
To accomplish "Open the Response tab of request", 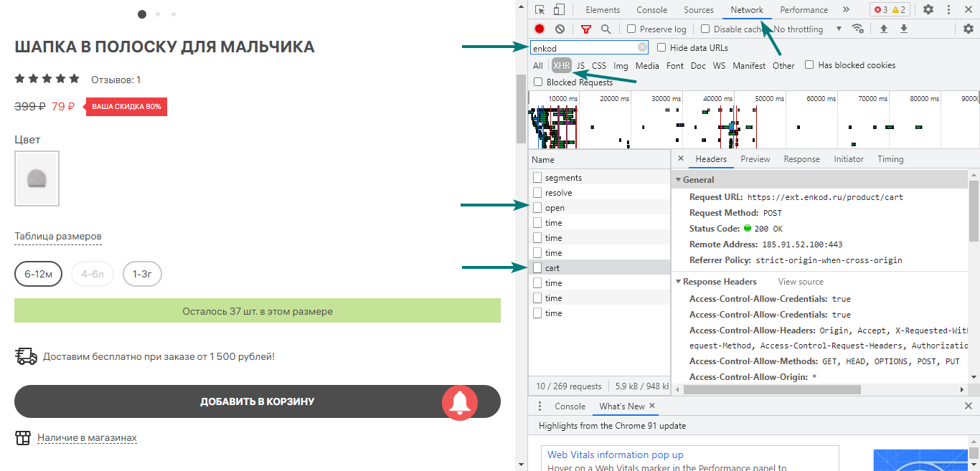I will (x=801, y=159).
